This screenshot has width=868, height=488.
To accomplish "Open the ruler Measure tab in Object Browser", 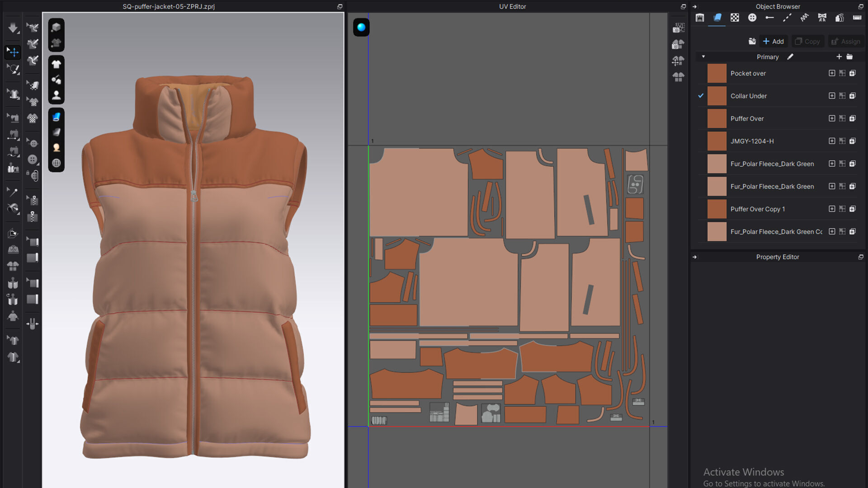I will [x=857, y=18].
